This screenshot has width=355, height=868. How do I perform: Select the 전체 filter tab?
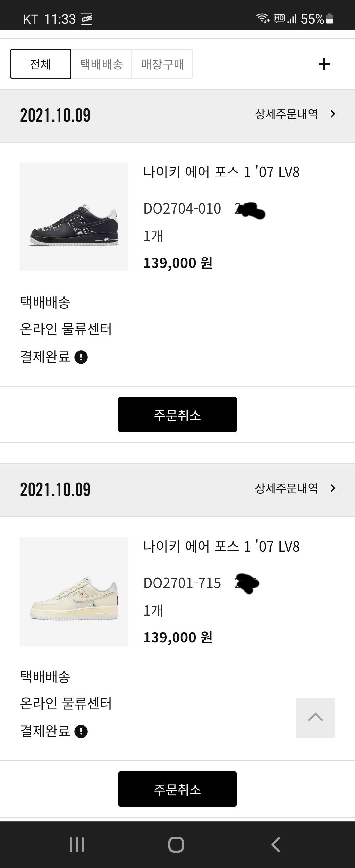pos(40,64)
